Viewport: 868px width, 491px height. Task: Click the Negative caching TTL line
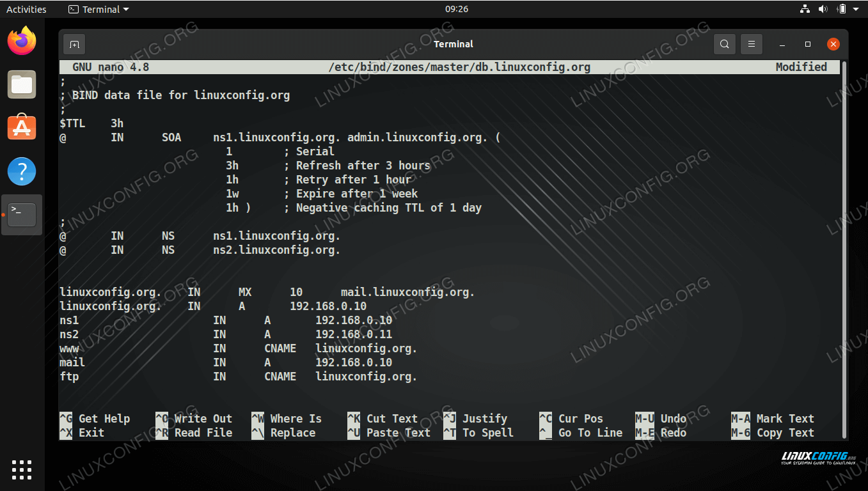tap(354, 208)
